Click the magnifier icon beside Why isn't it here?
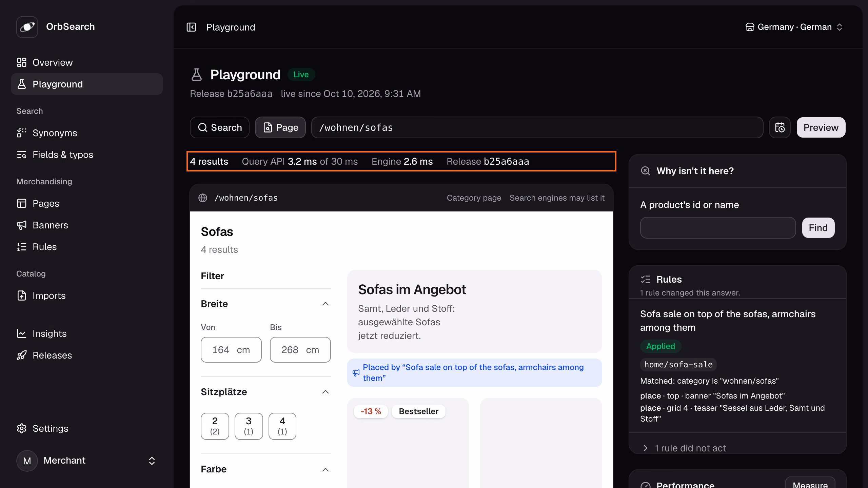868x488 pixels. pyautogui.click(x=646, y=171)
